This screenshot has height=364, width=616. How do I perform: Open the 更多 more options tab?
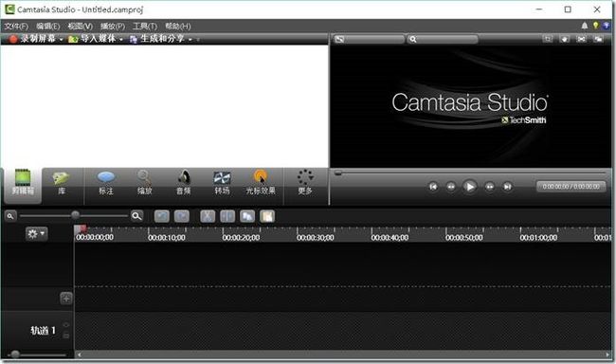[x=305, y=183]
